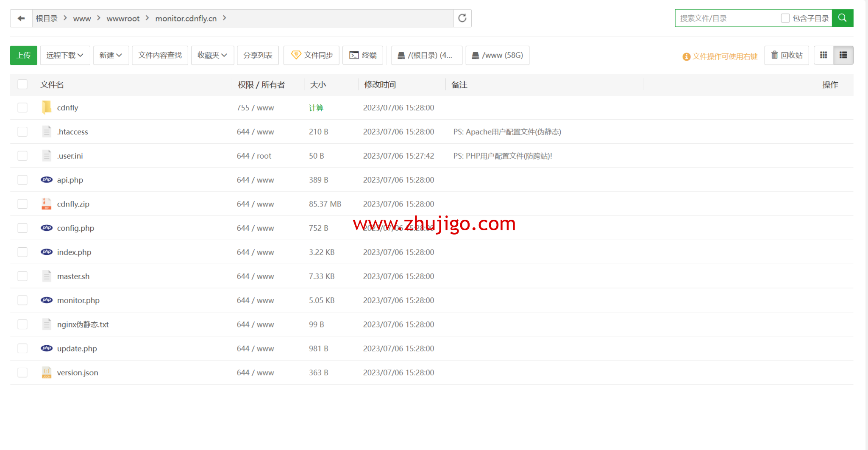The width and height of the screenshot is (868, 450).
Task: Open the 回收站 recycle bin
Action: pos(787,55)
